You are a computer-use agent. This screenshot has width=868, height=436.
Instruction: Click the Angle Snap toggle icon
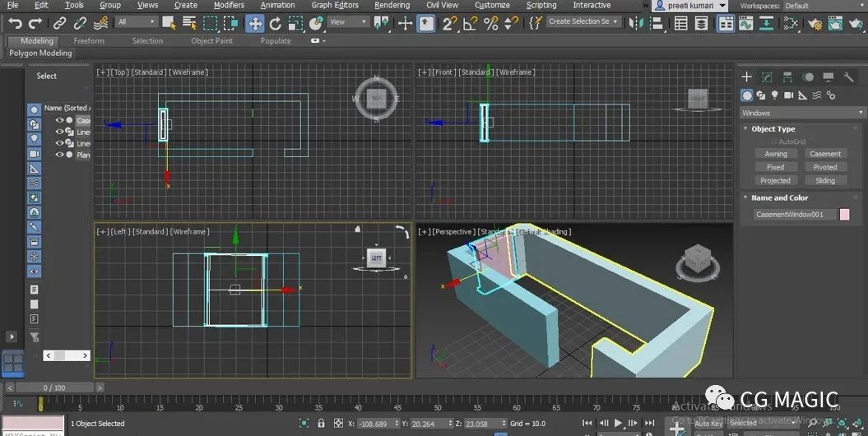tap(470, 23)
